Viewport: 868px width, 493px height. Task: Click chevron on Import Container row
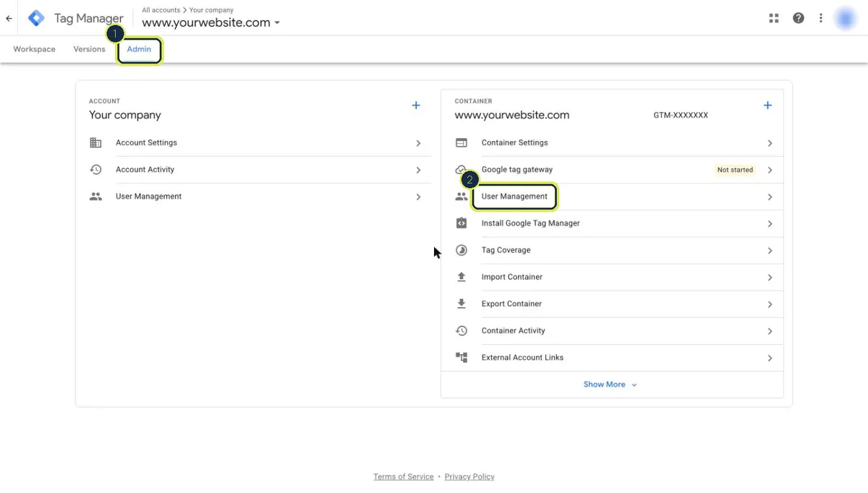[770, 278]
